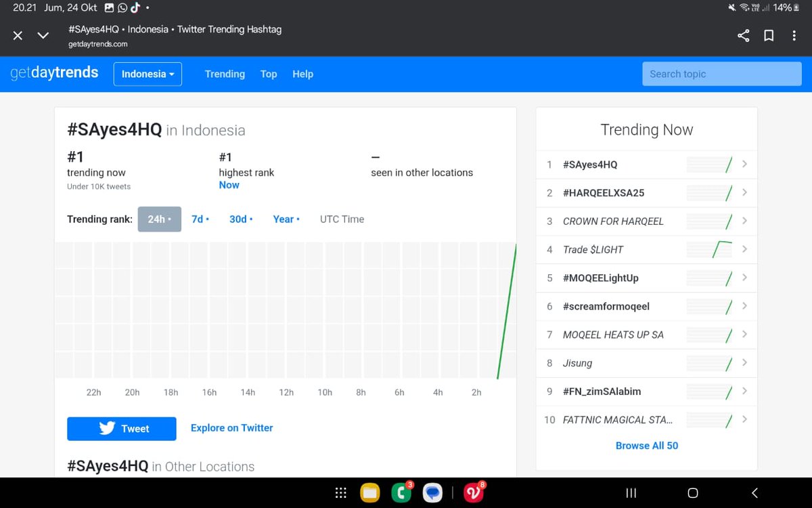Open #HARQEELXSA25 trending entry
Image resolution: width=812 pixels, height=508 pixels.
[604, 192]
